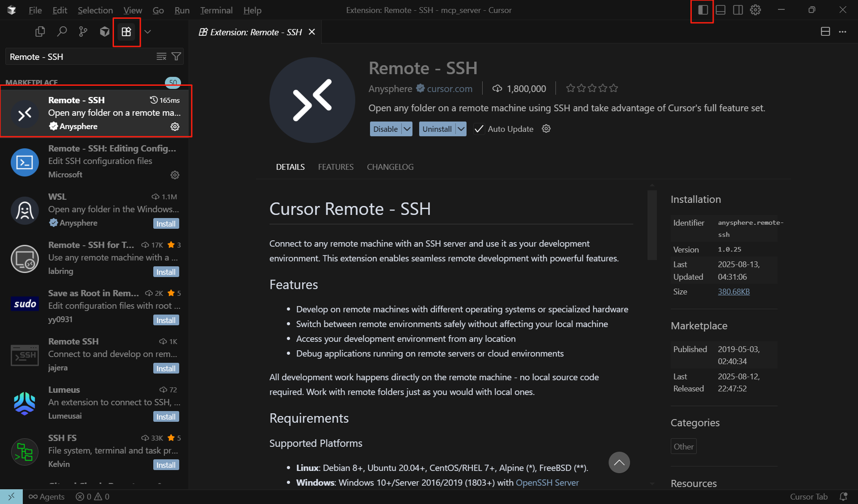The height and width of the screenshot is (504, 858).
Task: Open editor more actions ellipsis
Action: 842,32
